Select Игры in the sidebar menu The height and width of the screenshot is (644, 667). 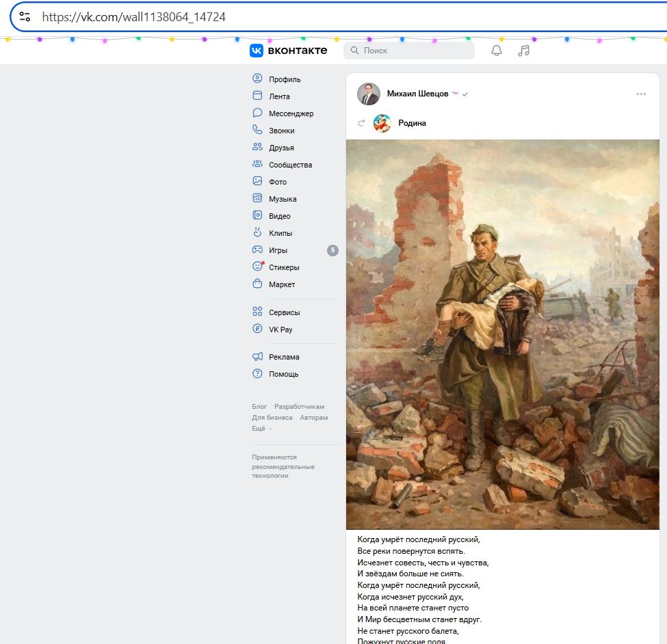278,250
